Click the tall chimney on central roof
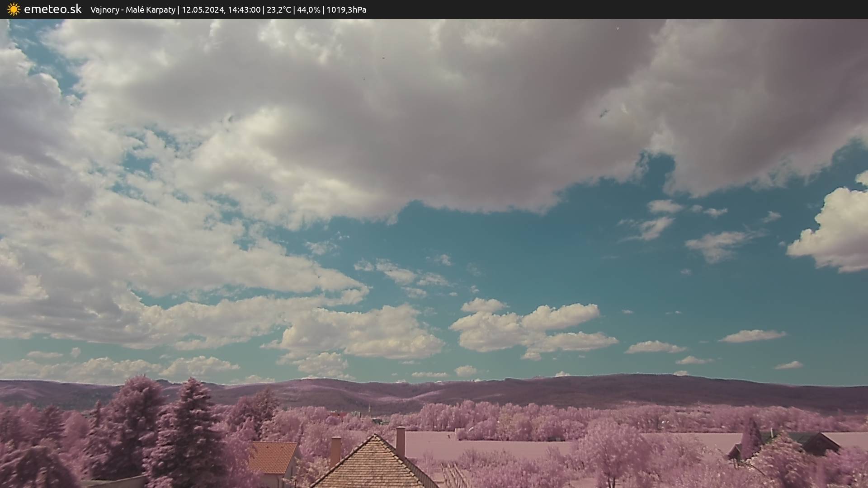Image resolution: width=868 pixels, height=488 pixels. point(401,441)
